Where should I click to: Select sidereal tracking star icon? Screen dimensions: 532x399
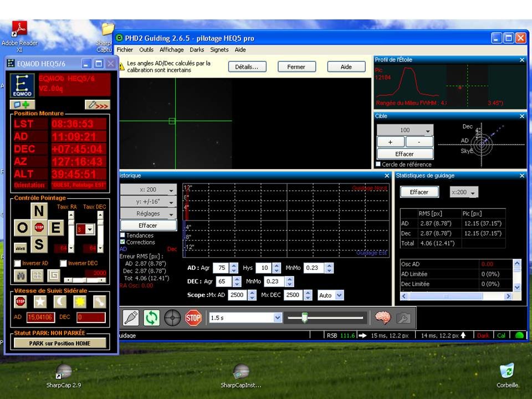[40, 301]
